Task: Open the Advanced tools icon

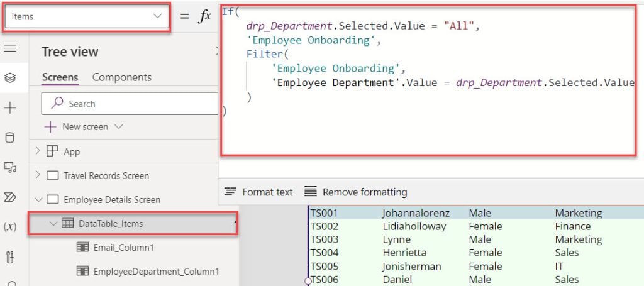Action: [10, 257]
